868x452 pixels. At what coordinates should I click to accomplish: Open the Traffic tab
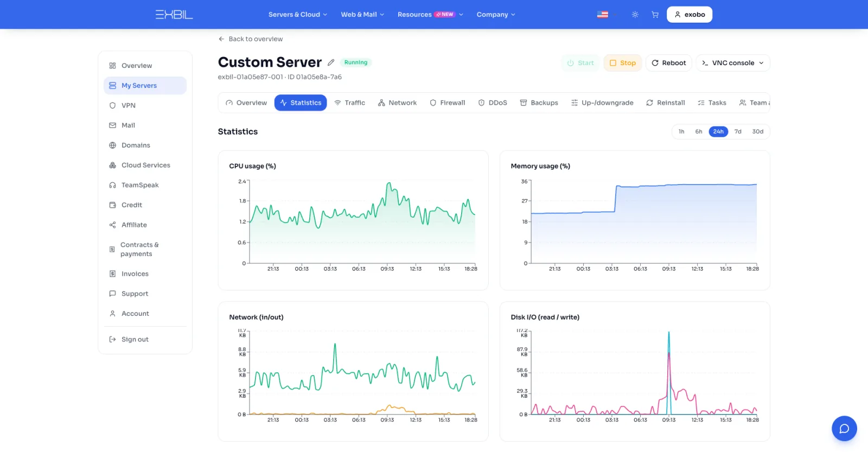(350, 103)
